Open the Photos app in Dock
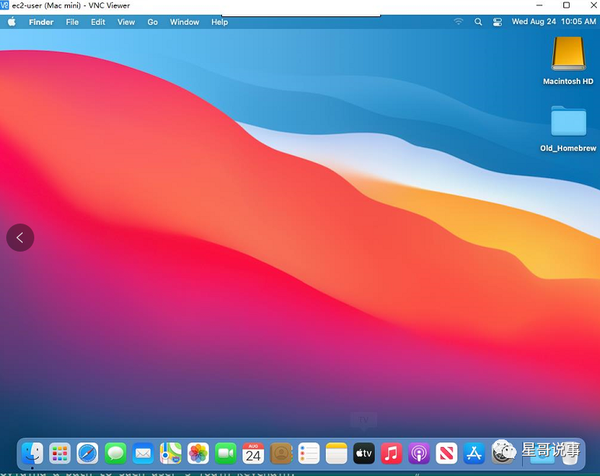 (x=198, y=453)
